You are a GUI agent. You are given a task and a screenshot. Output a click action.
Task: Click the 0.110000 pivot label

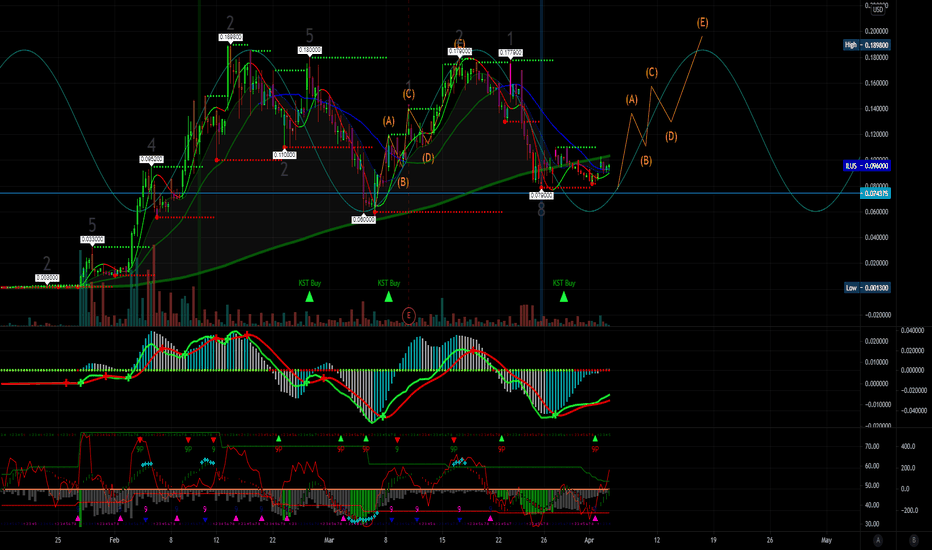[285, 155]
